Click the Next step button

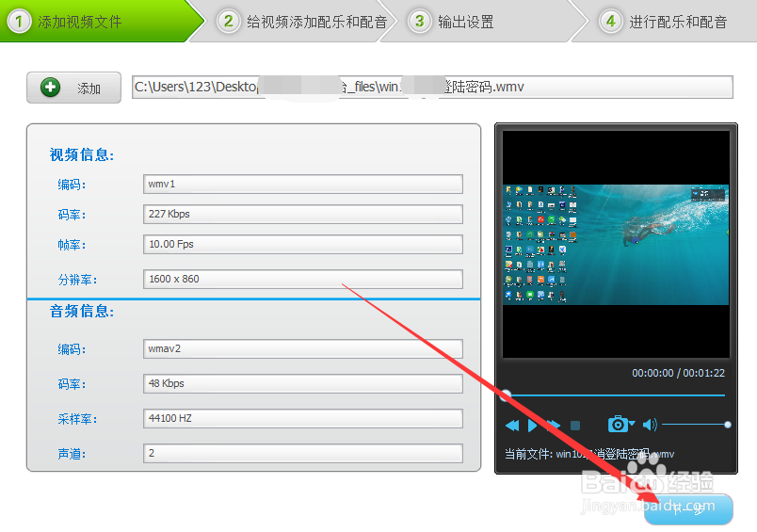(688, 508)
